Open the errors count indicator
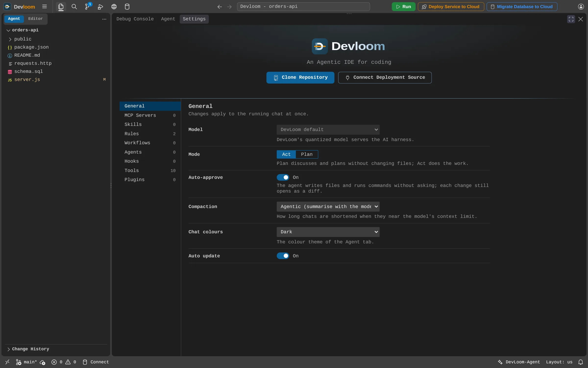This screenshot has height=368, width=588. pyautogui.click(x=57, y=362)
